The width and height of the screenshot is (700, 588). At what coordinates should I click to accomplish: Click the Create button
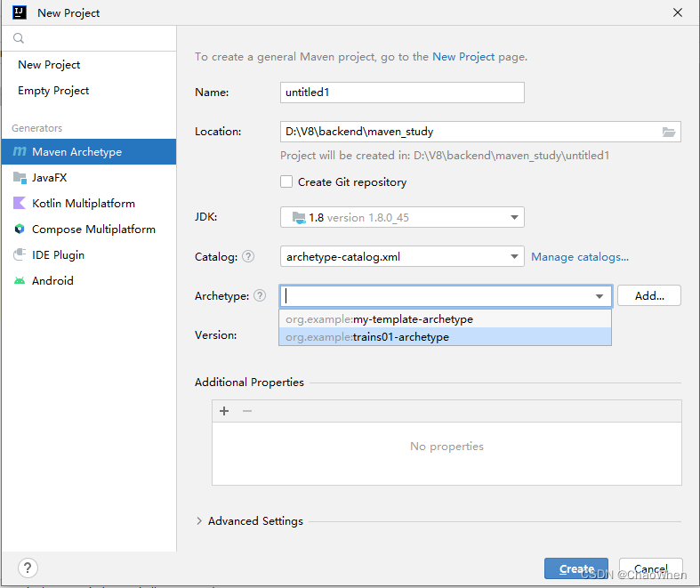point(576,568)
